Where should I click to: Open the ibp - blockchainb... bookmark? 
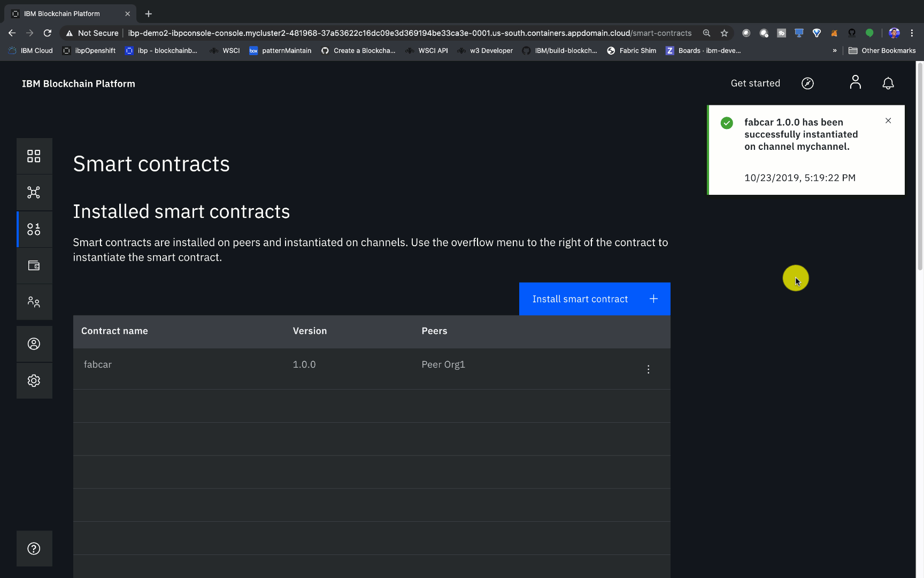pyautogui.click(x=161, y=51)
